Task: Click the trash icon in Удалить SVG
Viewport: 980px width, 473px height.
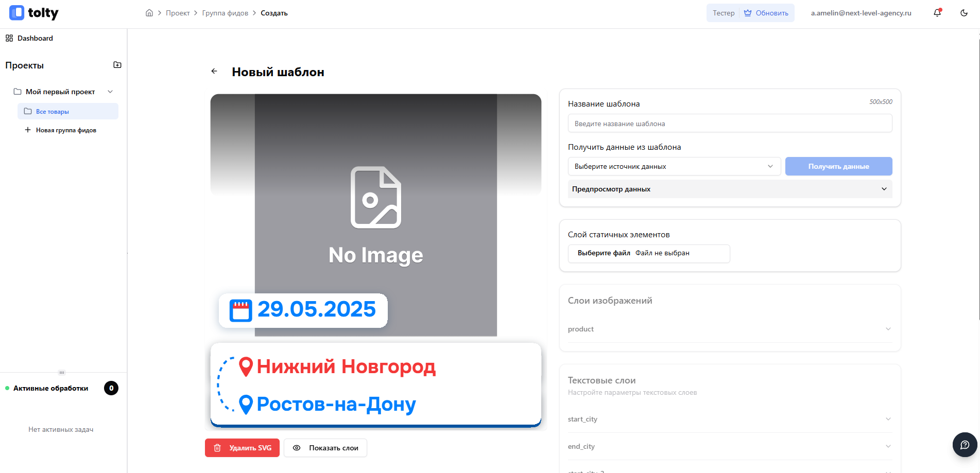Action: coord(217,448)
